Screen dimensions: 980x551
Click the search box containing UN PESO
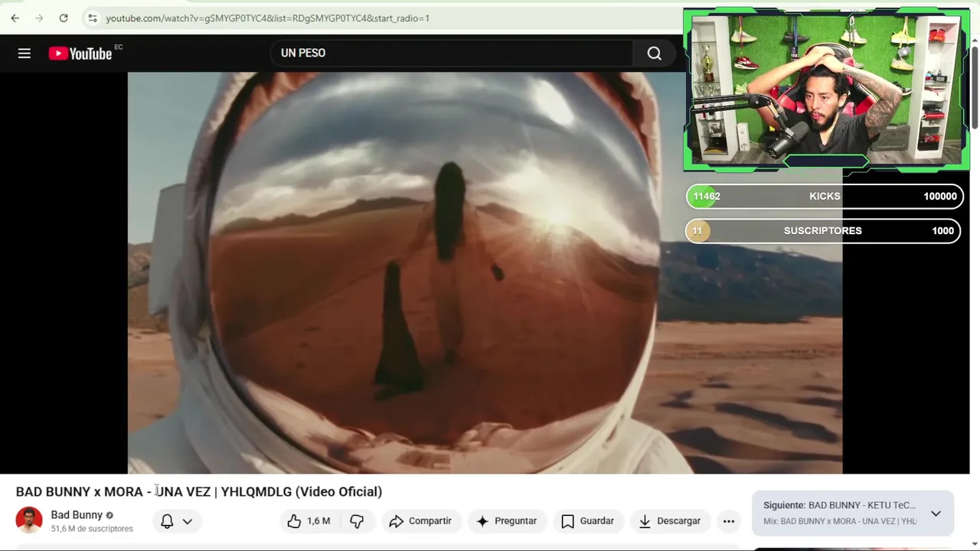tap(452, 53)
